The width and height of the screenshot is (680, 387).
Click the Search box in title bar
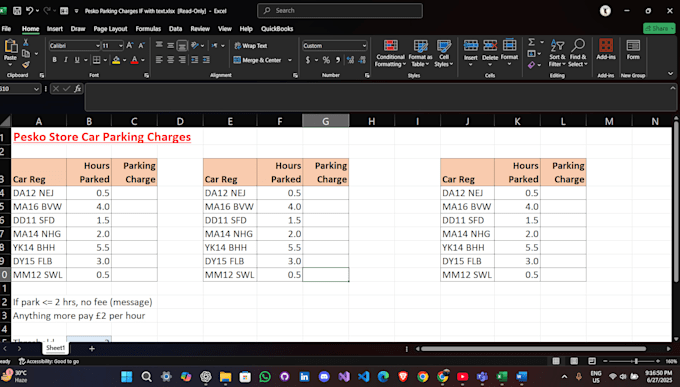(340, 10)
